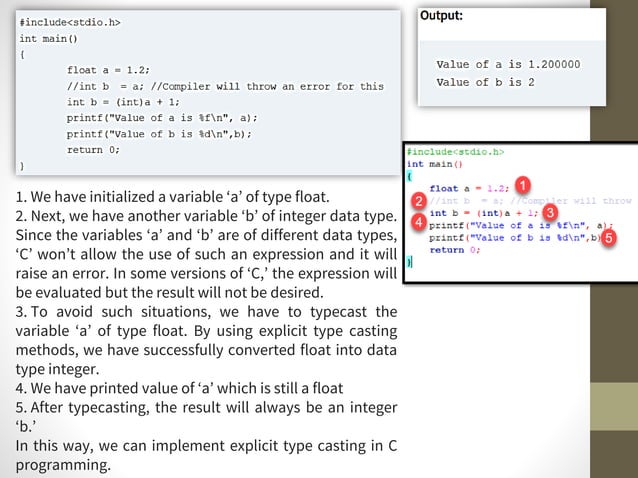The width and height of the screenshot is (638, 478).
Task: Click "1. We have initialized a variable 'a' of type float."
Action: point(173,197)
